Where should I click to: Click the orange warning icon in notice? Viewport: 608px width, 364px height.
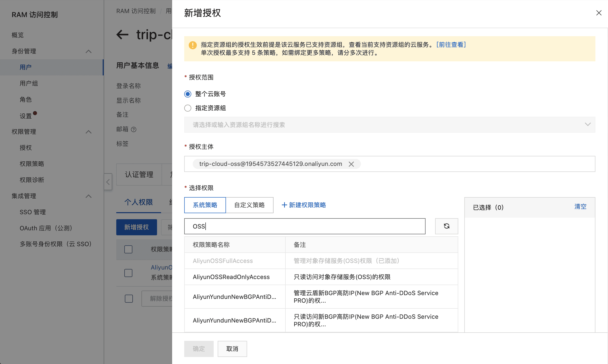tap(193, 45)
